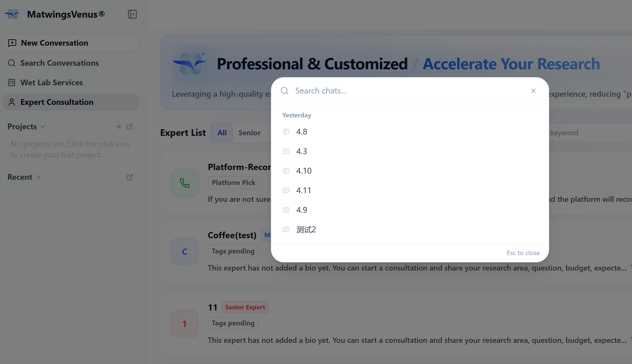Click the large banner logo image
Viewport: 632px width, 364px height.
point(189,64)
